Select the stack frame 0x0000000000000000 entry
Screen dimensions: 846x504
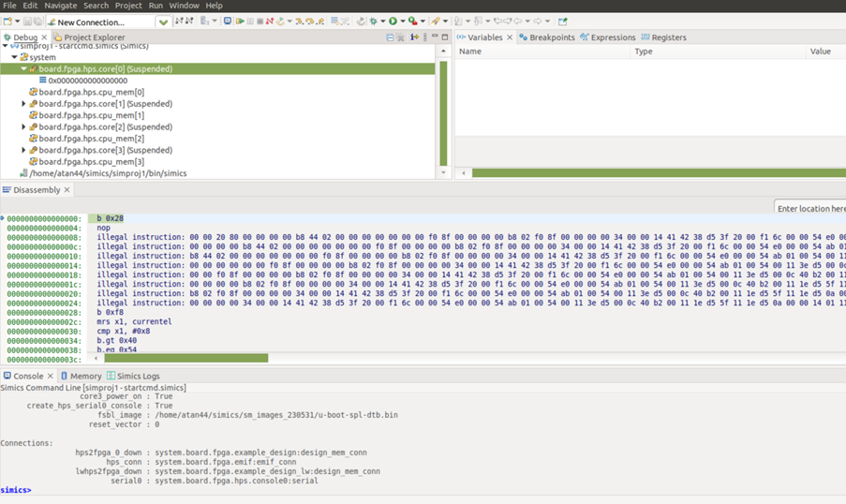click(87, 81)
